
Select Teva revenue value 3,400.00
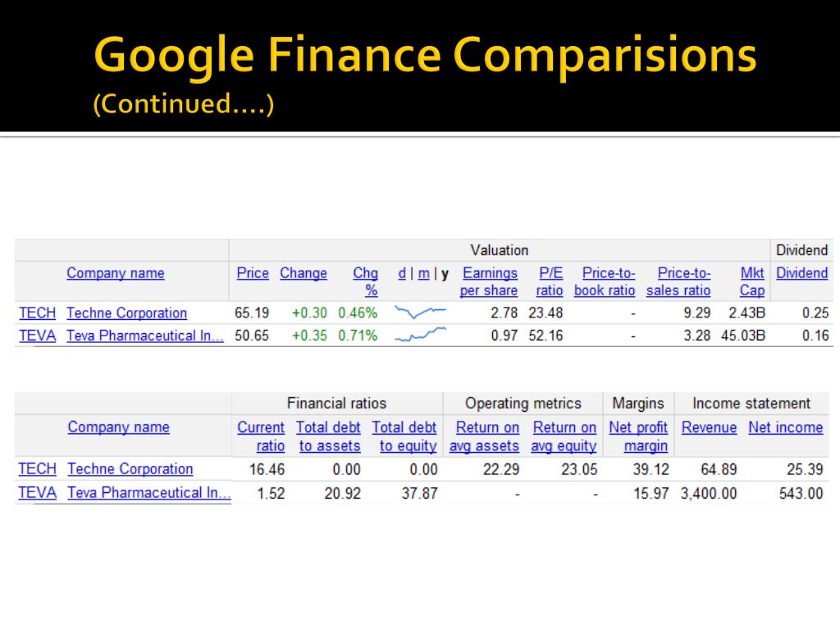point(709,493)
